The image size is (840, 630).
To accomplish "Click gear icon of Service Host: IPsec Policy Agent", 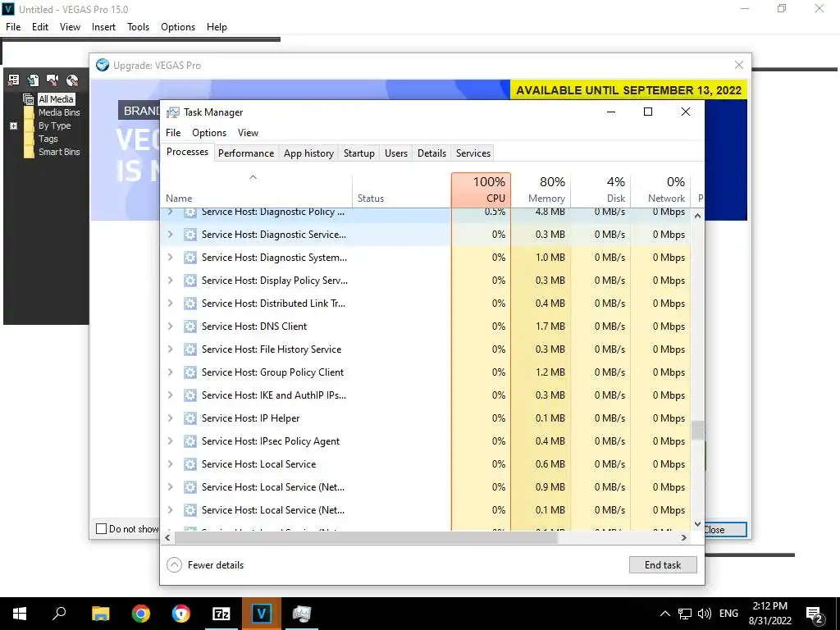I will coord(189,441).
